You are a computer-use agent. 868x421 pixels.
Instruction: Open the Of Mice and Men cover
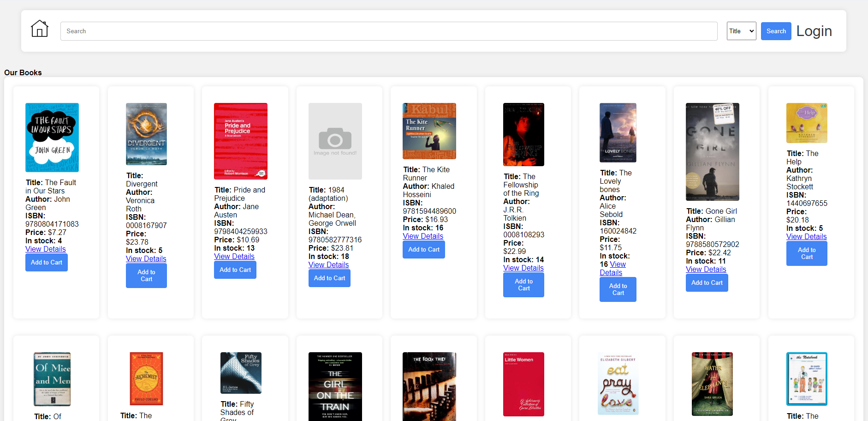click(x=52, y=379)
